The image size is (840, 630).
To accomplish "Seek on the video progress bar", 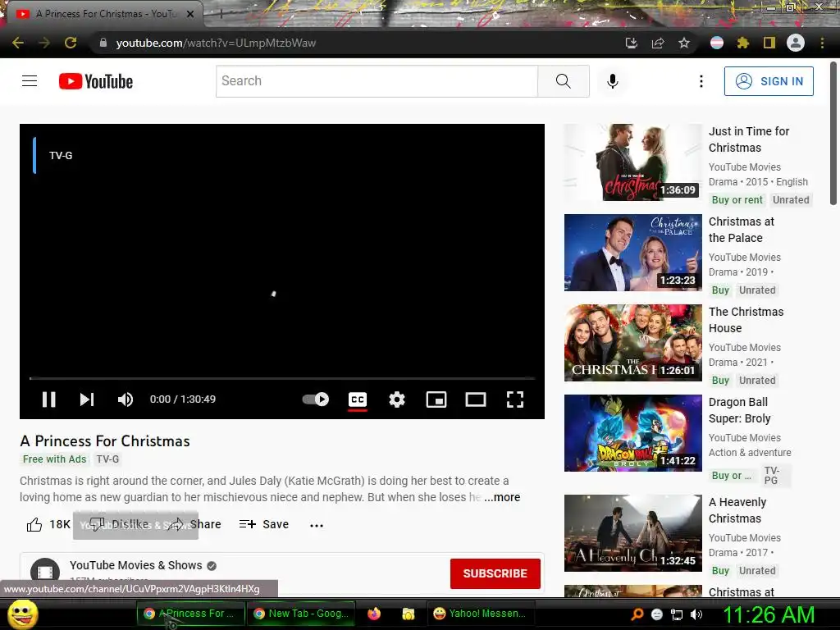I will tap(282, 378).
